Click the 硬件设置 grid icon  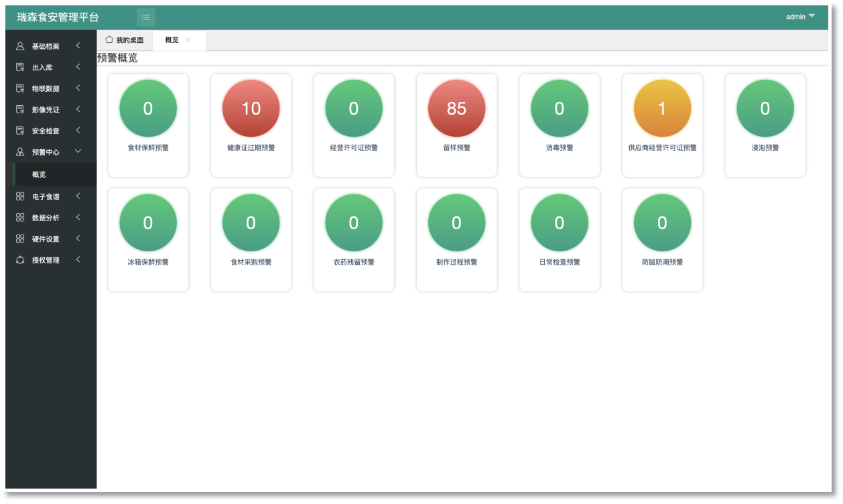(x=20, y=239)
